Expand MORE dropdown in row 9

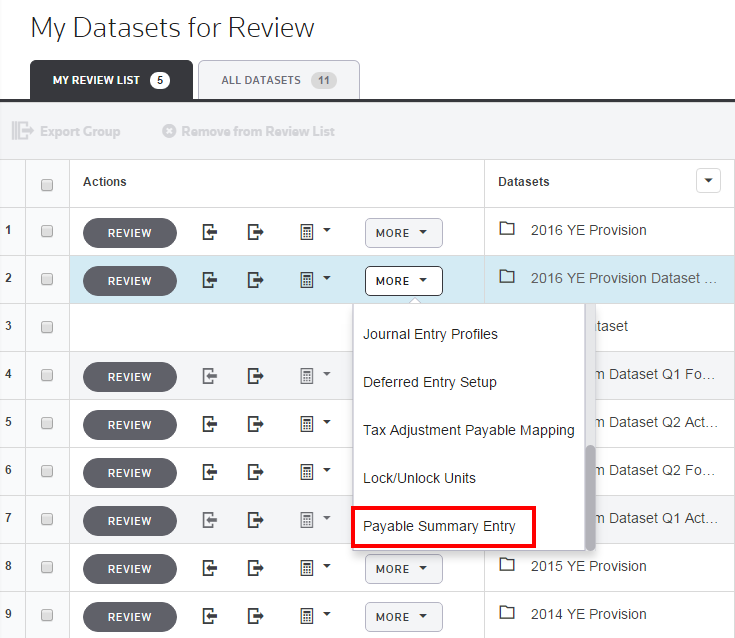[x=403, y=617]
